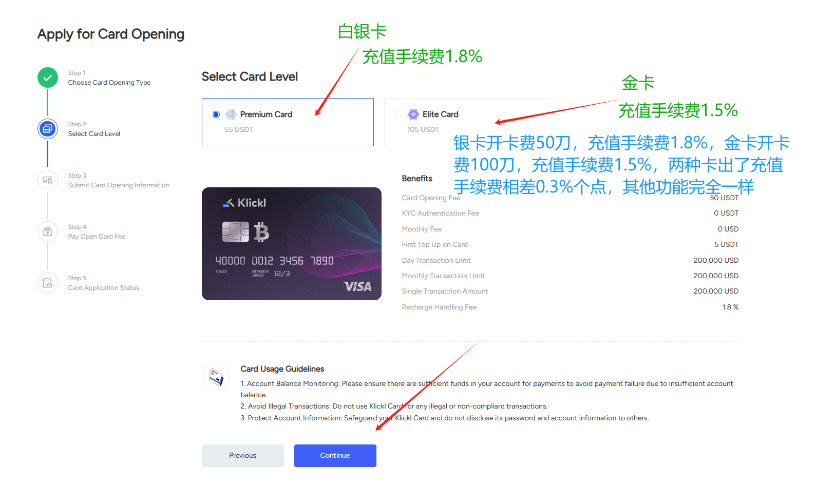Open the Select Card Level step label
This screenshot has height=504, width=835.
click(x=94, y=134)
